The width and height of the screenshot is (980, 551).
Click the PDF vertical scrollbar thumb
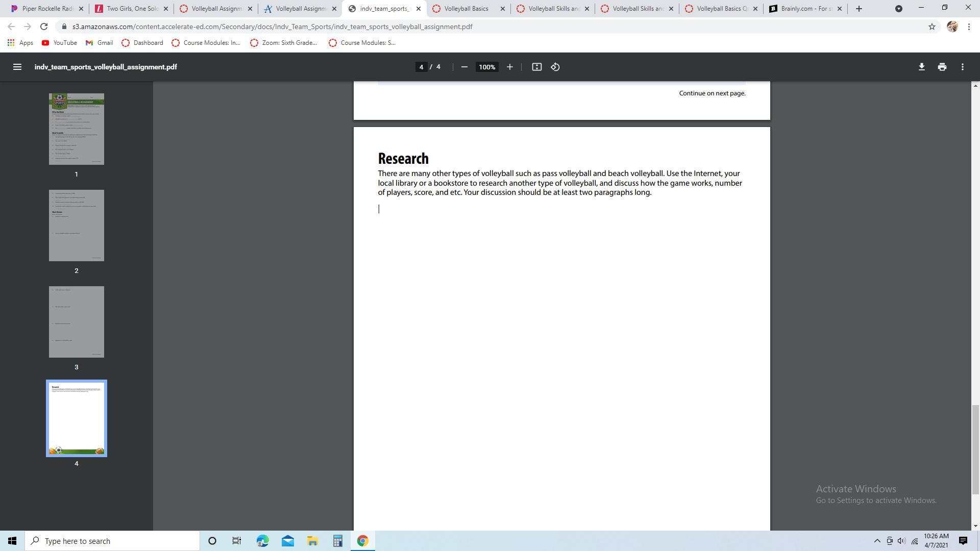tap(975, 449)
